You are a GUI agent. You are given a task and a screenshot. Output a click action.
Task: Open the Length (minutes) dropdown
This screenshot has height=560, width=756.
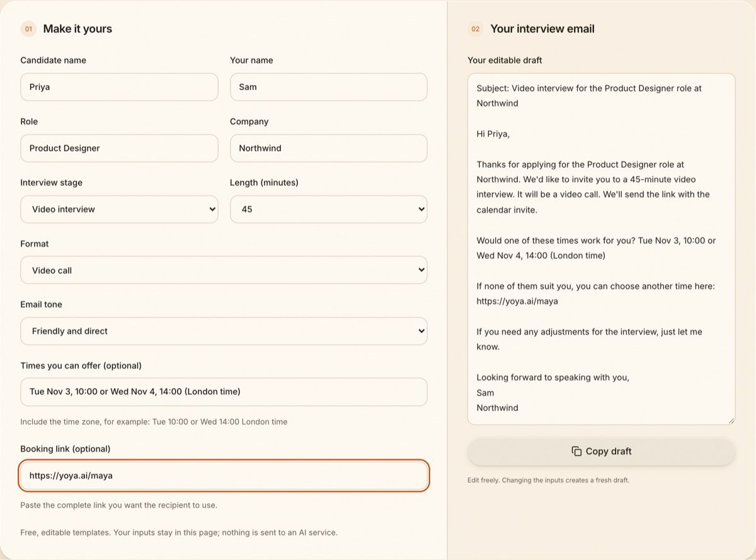(x=328, y=209)
